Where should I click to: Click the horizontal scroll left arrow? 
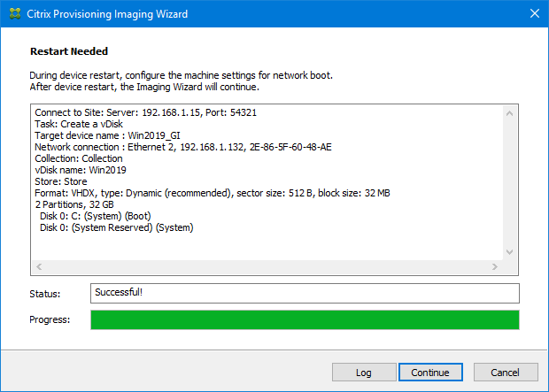39,266
